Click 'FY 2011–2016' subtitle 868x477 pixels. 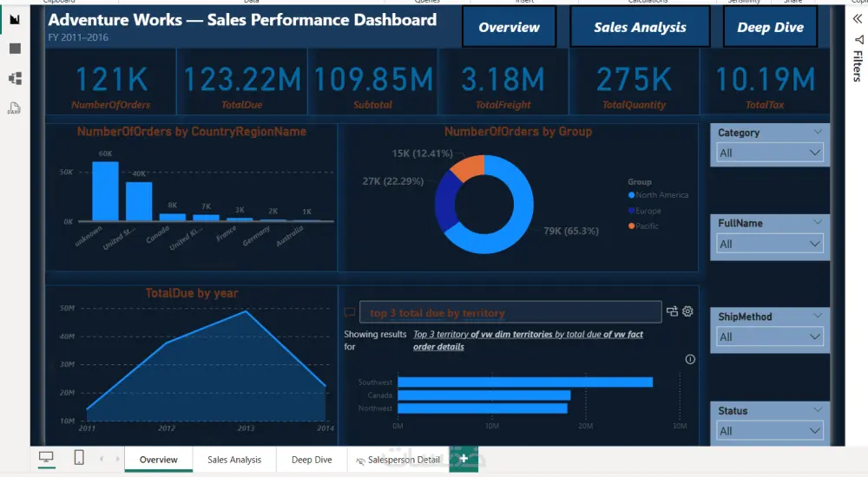coord(78,37)
